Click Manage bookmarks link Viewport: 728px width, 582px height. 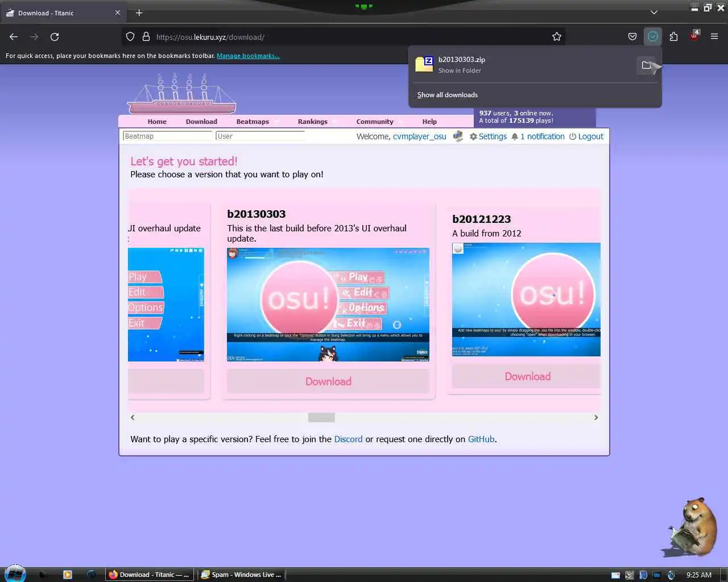(x=248, y=56)
